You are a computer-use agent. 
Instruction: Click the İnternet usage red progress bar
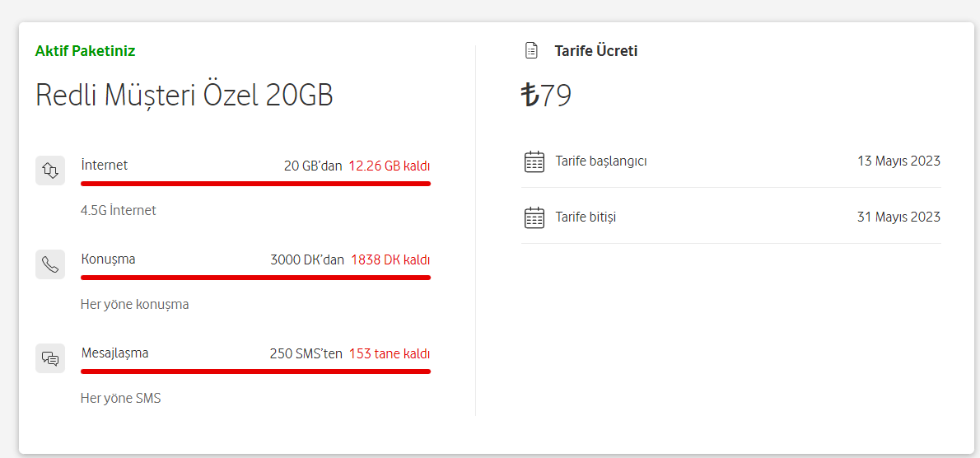[255, 184]
